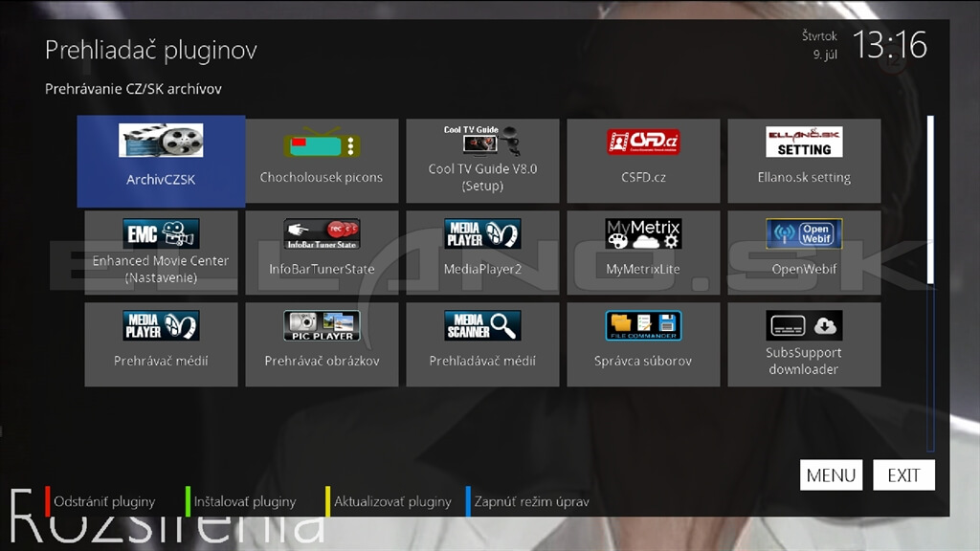
Task: Open the MEDIA SCANNER icon
Action: (482, 325)
